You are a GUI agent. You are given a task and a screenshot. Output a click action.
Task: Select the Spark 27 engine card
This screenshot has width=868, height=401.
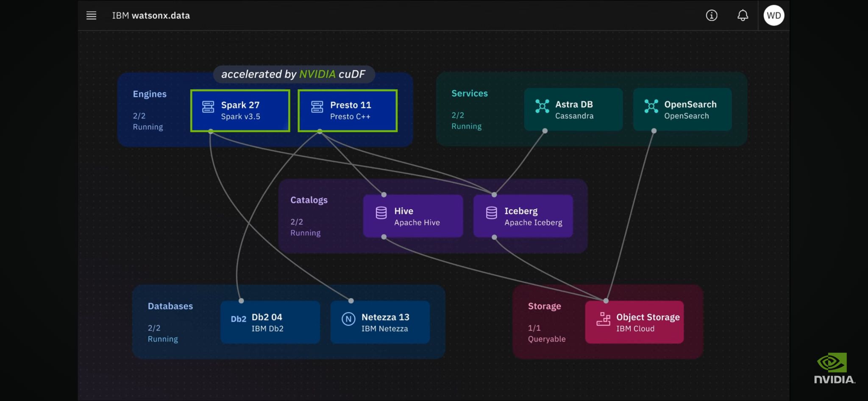tap(240, 111)
